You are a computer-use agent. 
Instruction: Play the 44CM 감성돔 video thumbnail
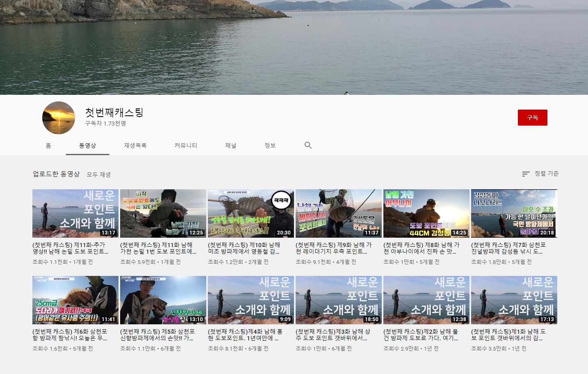point(426,213)
